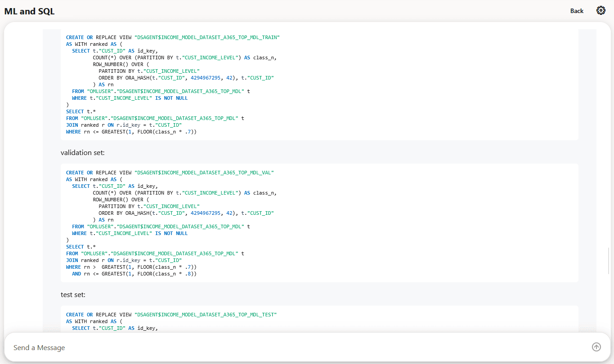Click the line "WHERE rn > GREATEST(1, FLOOR(class_n * .7))"
614x364 pixels.
[x=131, y=267]
